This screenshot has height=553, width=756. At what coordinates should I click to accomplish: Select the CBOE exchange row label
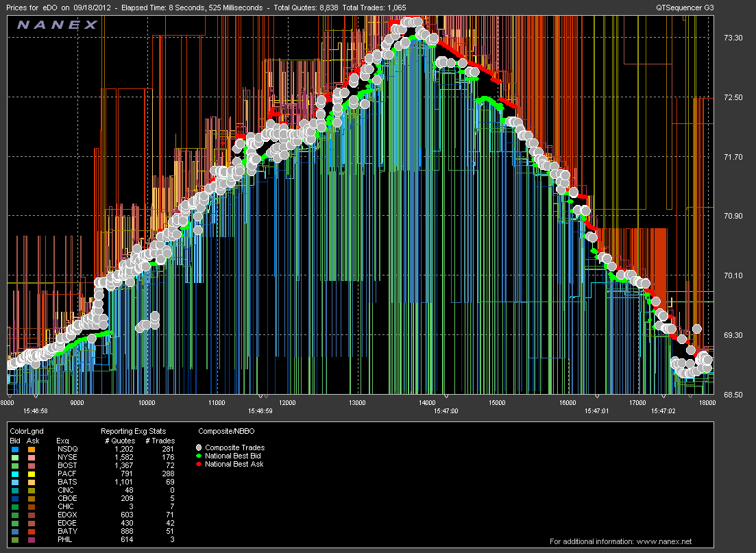click(x=67, y=498)
